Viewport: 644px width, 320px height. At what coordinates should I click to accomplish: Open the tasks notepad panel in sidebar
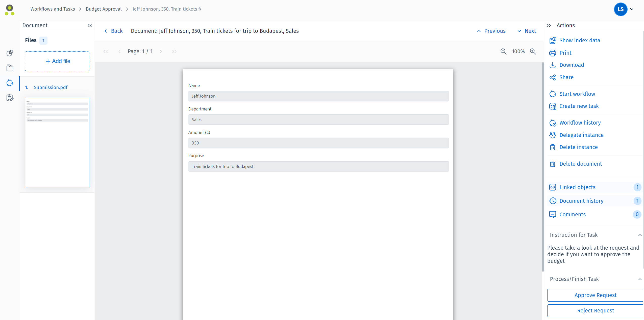click(10, 98)
